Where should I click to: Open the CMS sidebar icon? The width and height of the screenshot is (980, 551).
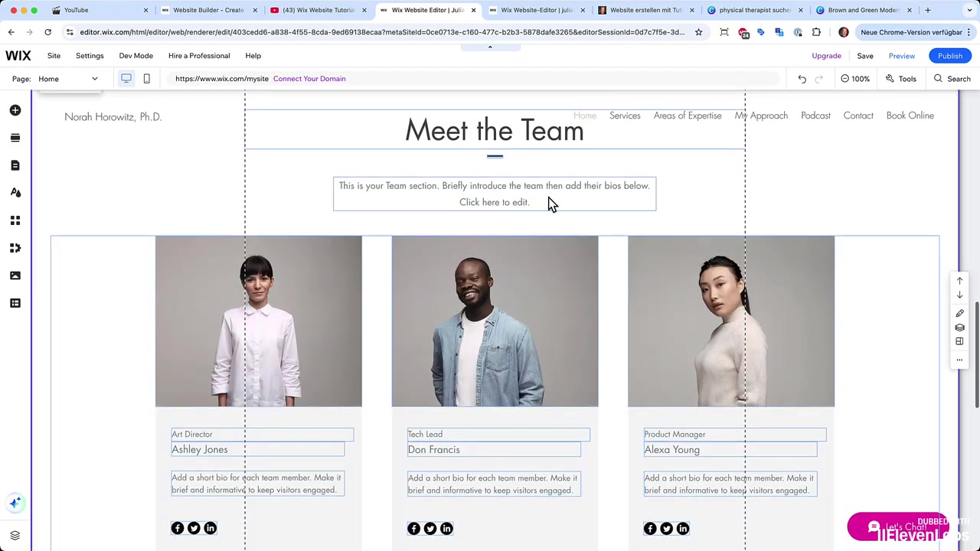tap(15, 303)
